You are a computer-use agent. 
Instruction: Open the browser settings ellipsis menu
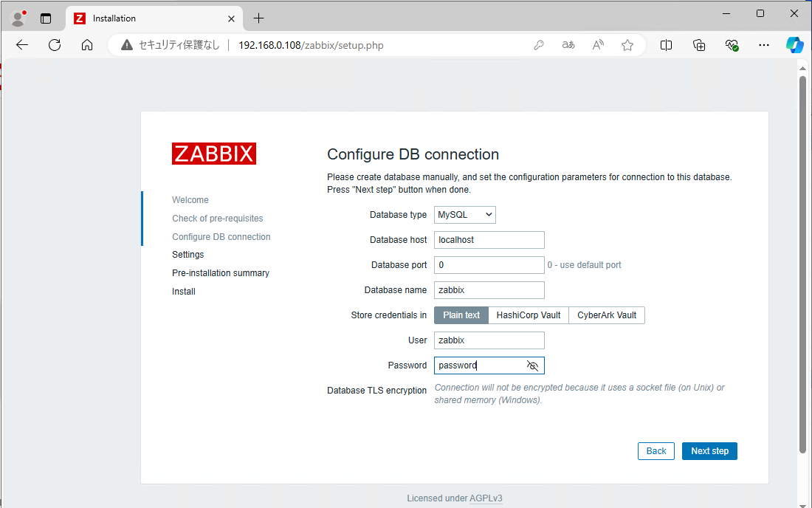click(763, 45)
